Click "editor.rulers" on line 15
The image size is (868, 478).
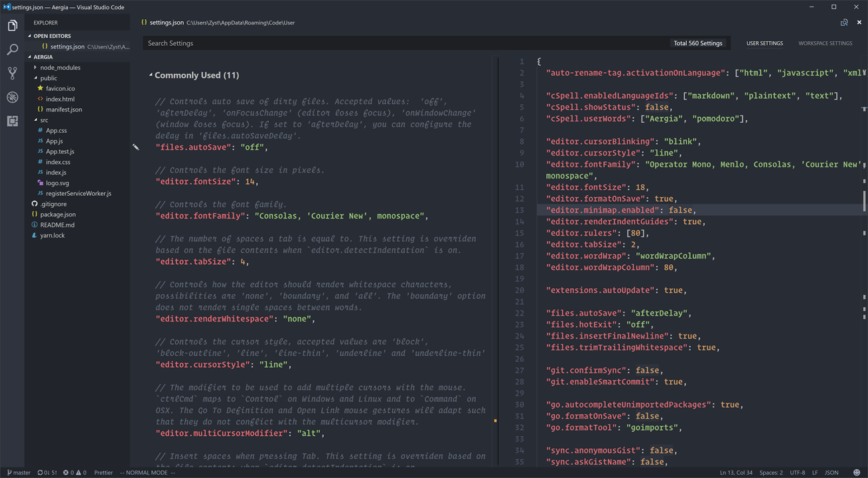pyautogui.click(x=581, y=233)
